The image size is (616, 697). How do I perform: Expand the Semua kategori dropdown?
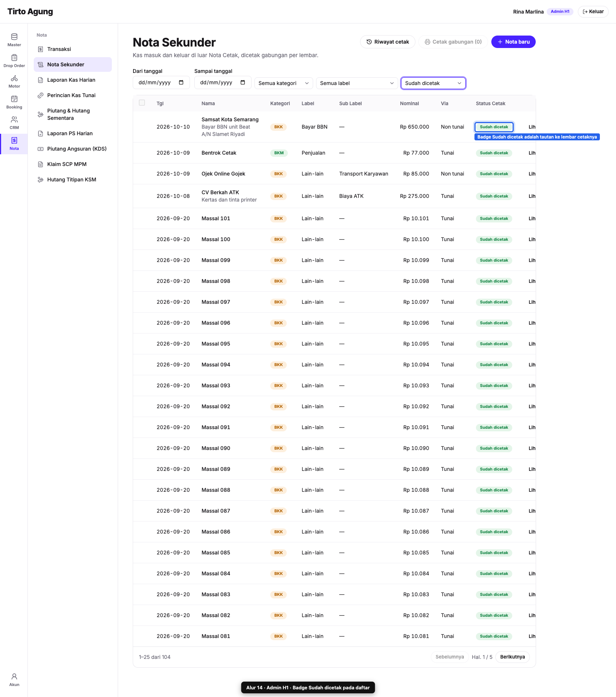284,83
